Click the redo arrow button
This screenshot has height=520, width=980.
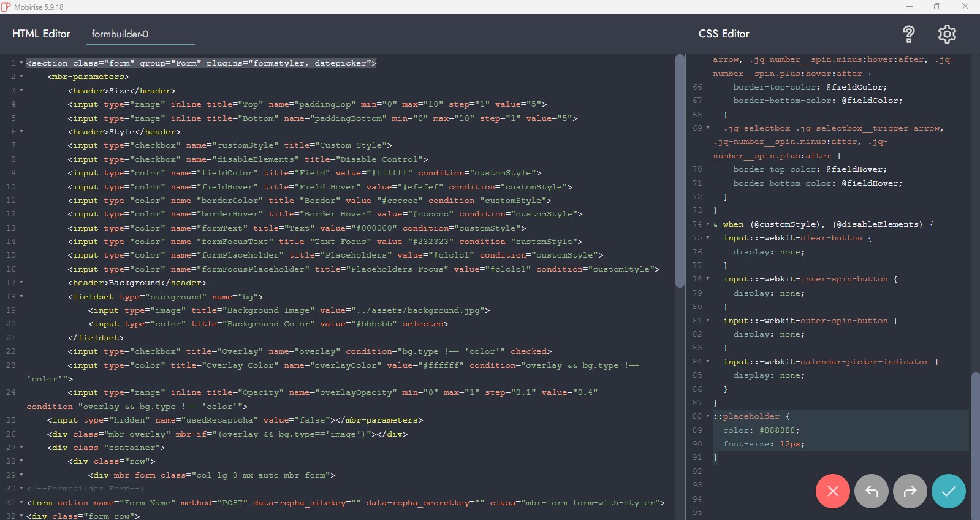910,491
